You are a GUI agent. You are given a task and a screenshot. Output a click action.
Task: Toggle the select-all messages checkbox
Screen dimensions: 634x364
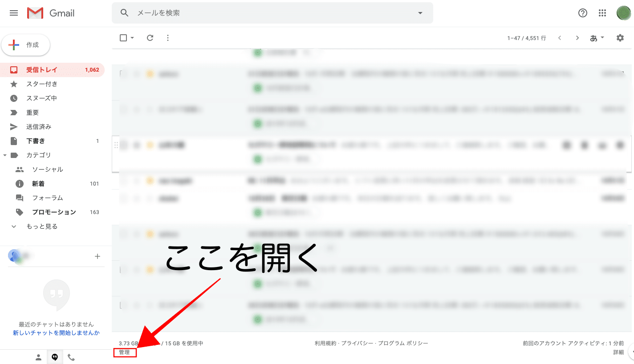point(123,38)
